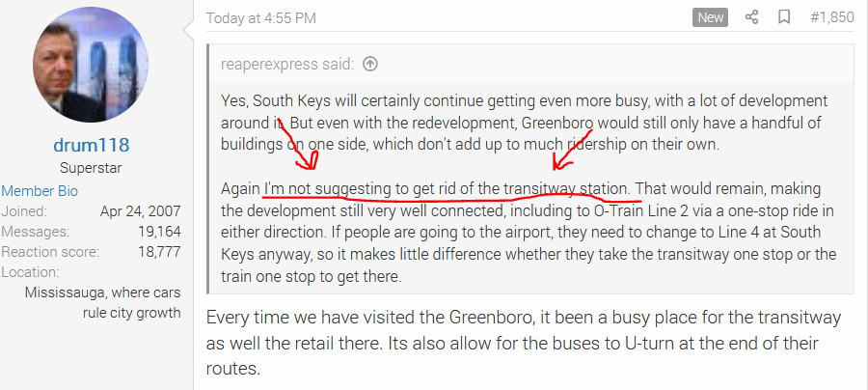Click the underlined 'not suggesting to get rid' sentence

click(448, 187)
